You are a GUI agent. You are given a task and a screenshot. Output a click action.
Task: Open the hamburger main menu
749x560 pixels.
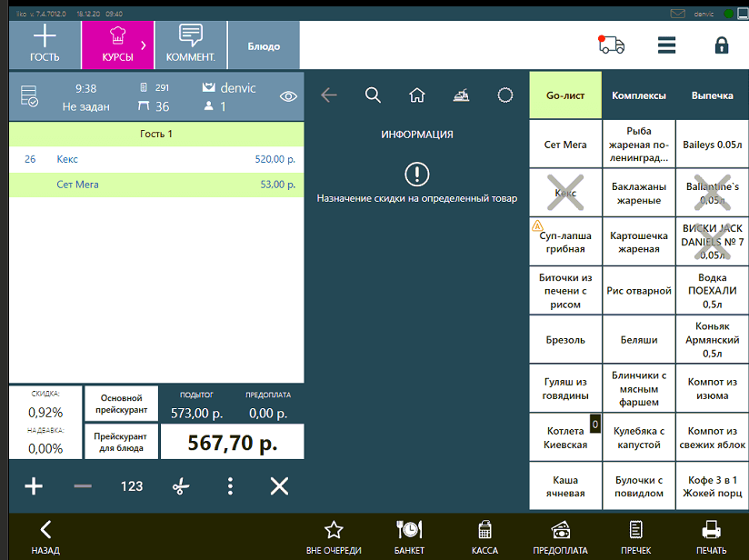click(666, 45)
